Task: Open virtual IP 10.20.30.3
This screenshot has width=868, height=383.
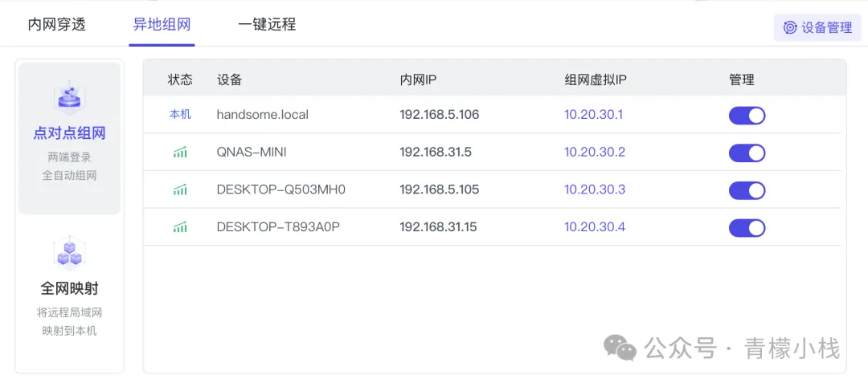Action: (594, 190)
